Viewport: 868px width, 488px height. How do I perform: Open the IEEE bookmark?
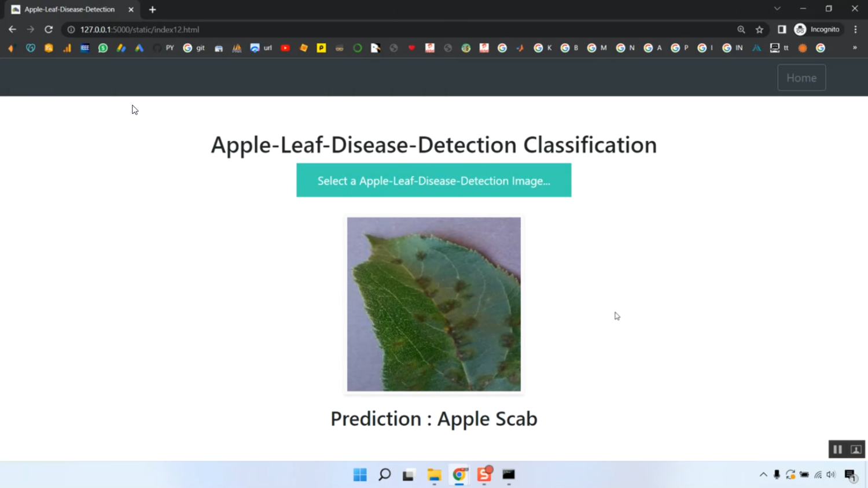click(x=85, y=48)
